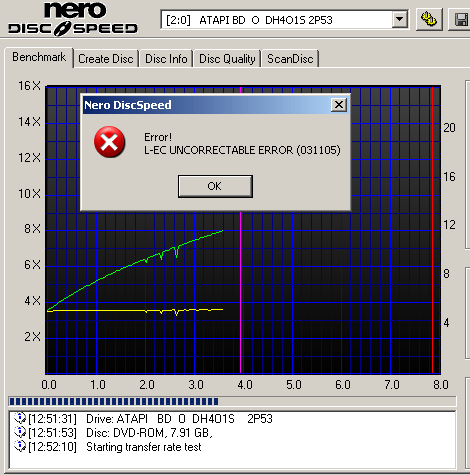Click the log icon beside Starting transfer rate test

pos(20,446)
